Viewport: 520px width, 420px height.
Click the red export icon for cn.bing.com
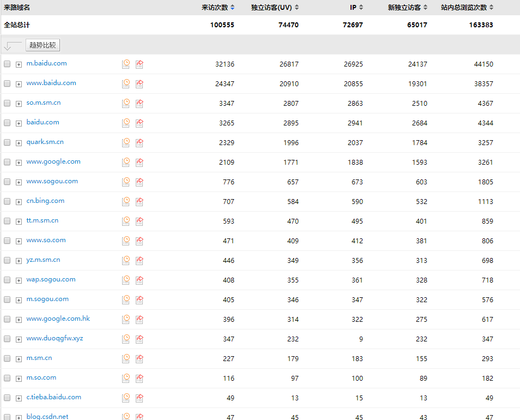coord(140,201)
